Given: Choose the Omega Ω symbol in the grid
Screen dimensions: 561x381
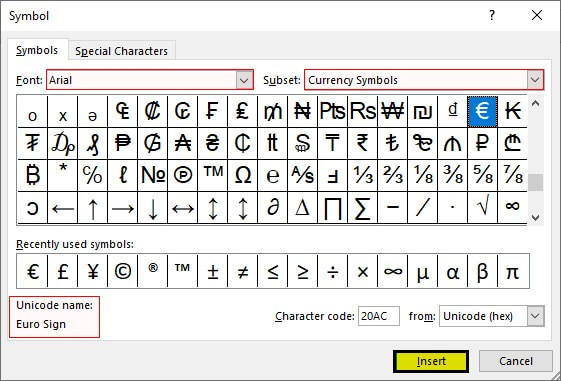Looking at the screenshot, I should (243, 175).
